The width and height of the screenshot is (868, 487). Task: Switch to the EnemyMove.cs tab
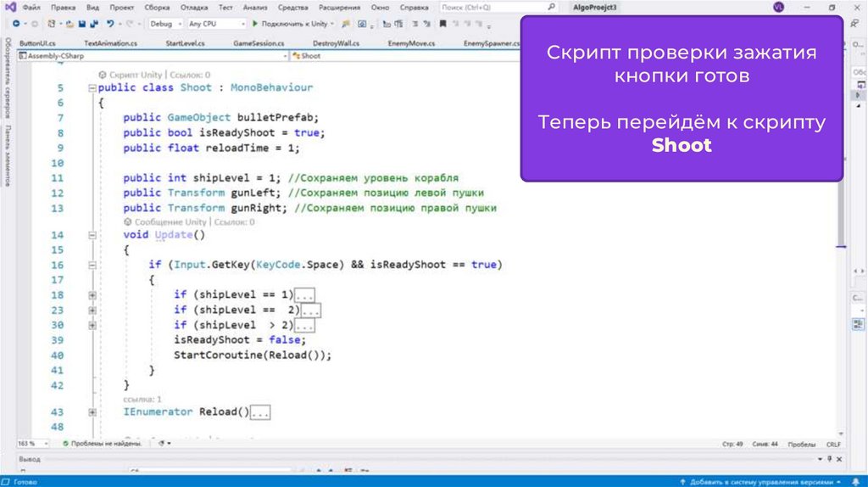point(411,43)
